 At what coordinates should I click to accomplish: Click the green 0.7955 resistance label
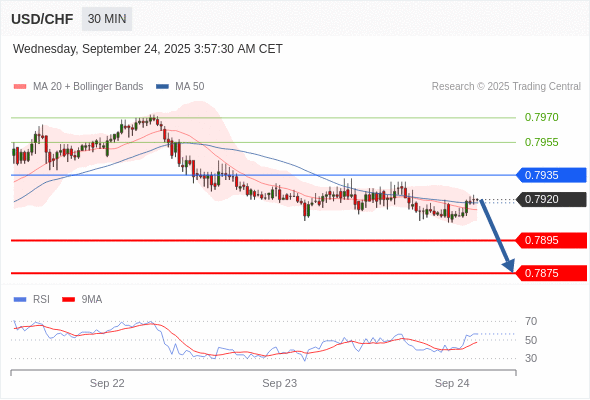[541, 142]
